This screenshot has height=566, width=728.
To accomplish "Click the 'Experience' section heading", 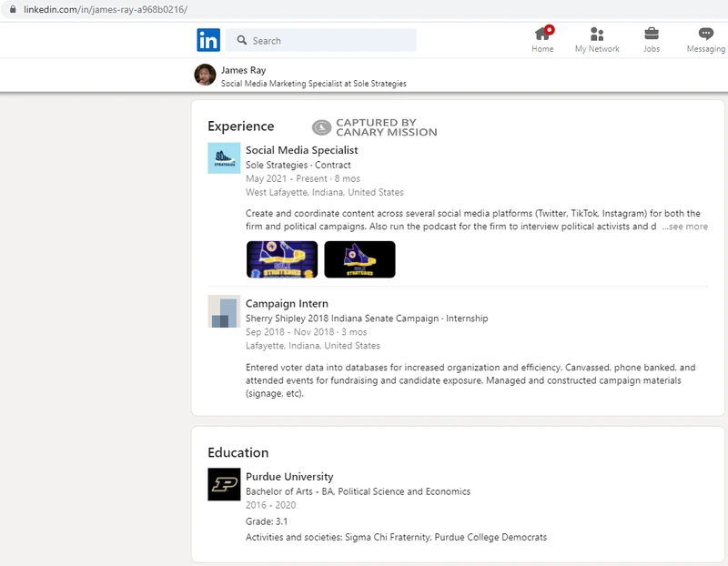I will tap(240, 126).
